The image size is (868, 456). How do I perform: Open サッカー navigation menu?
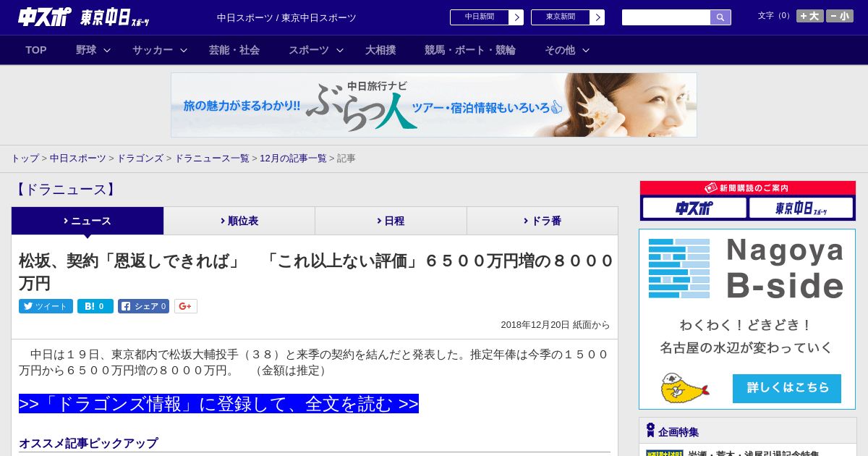[x=153, y=50]
